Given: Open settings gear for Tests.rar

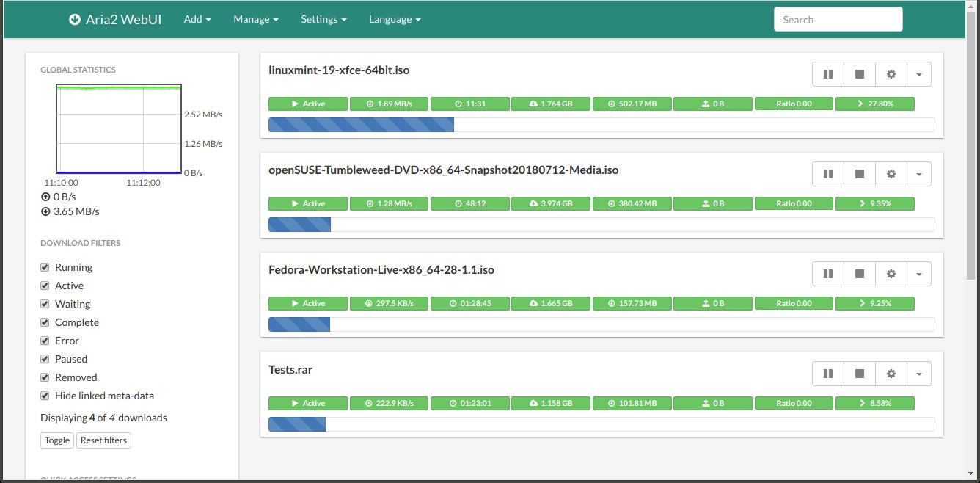Looking at the screenshot, I should click(x=891, y=374).
